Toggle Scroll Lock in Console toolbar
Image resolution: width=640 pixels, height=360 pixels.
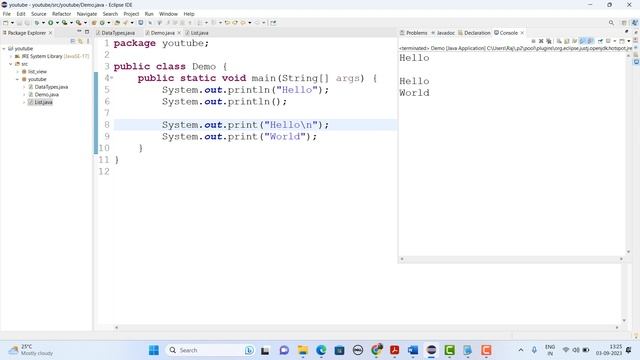(x=567, y=41)
